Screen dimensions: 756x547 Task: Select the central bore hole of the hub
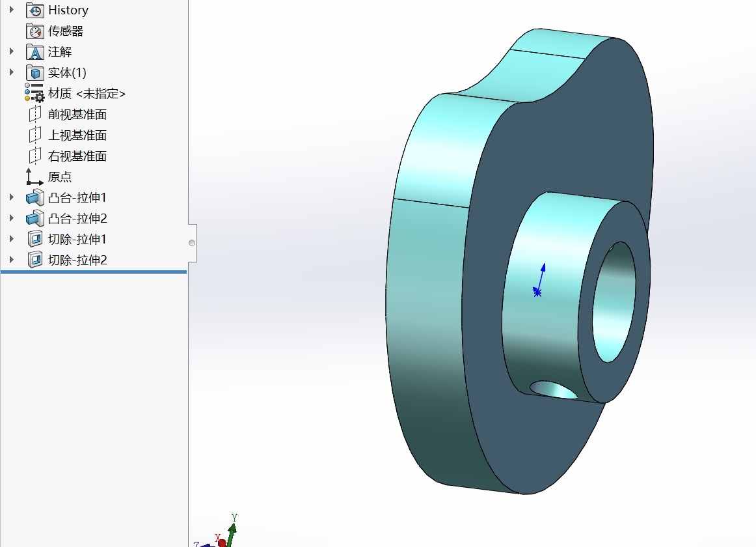click(614, 302)
